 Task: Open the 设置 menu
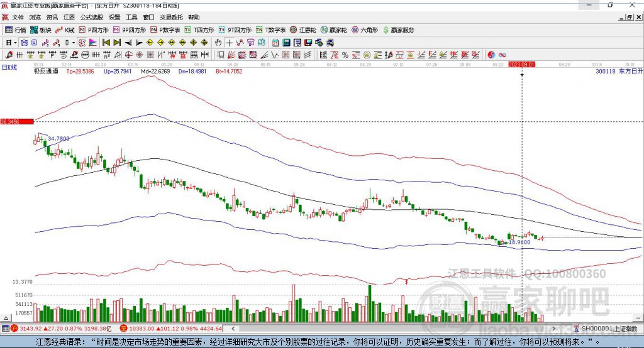[x=114, y=17]
